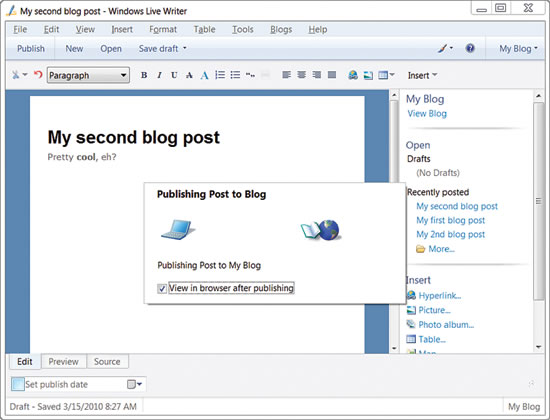Insert a bulleted list
Screen dimensions: 550x420
click(235, 75)
